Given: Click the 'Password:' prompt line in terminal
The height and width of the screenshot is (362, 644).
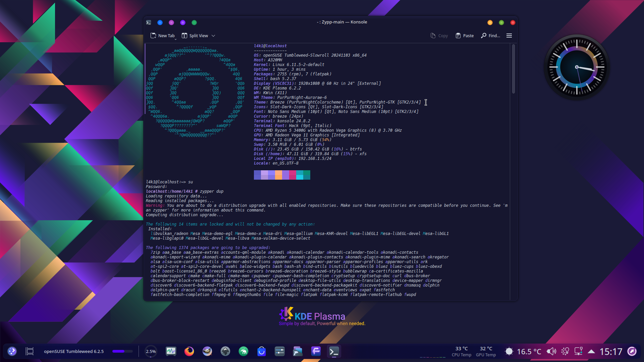Looking at the screenshot, I should click(156, 187).
